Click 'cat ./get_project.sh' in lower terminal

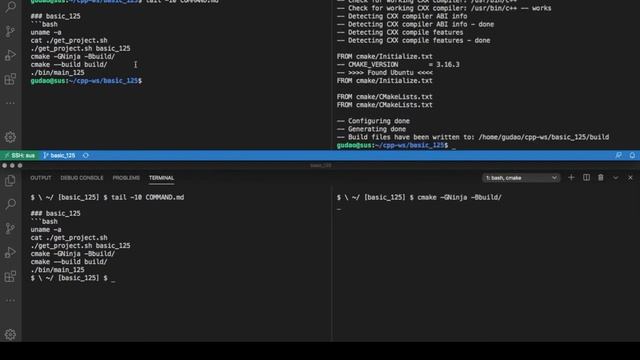(69, 238)
